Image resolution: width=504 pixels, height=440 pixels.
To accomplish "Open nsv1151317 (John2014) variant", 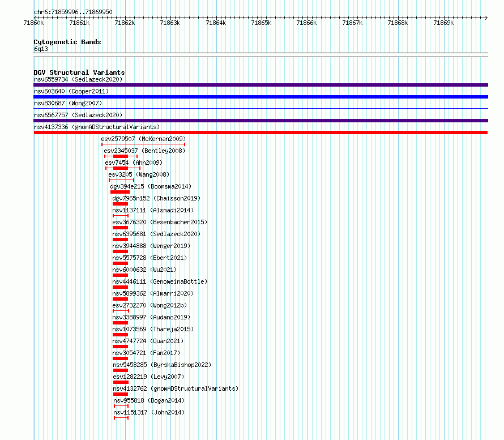I will pos(149,412).
